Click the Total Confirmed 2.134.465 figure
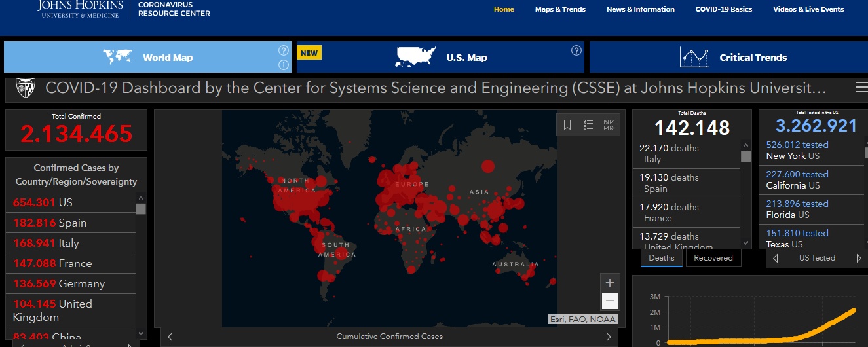The height and width of the screenshot is (347, 868). pyautogui.click(x=76, y=134)
